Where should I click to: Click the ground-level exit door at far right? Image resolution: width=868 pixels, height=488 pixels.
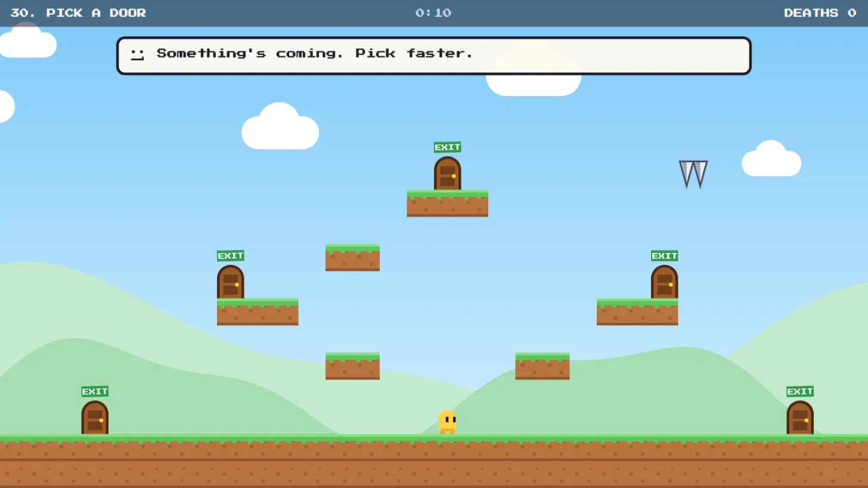click(799, 417)
